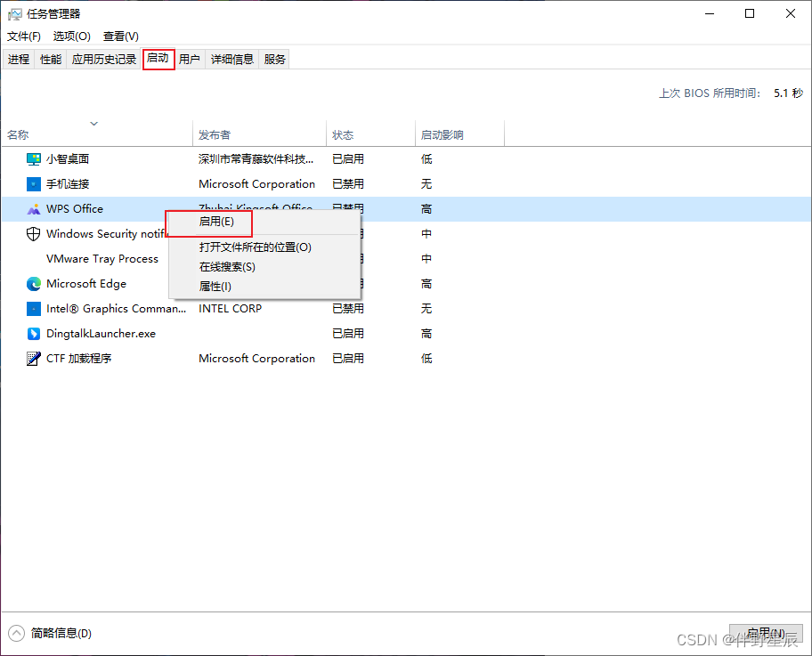This screenshot has width=812, height=656.
Task: Click the 小智桌面 monitor icon
Action: tap(34, 159)
